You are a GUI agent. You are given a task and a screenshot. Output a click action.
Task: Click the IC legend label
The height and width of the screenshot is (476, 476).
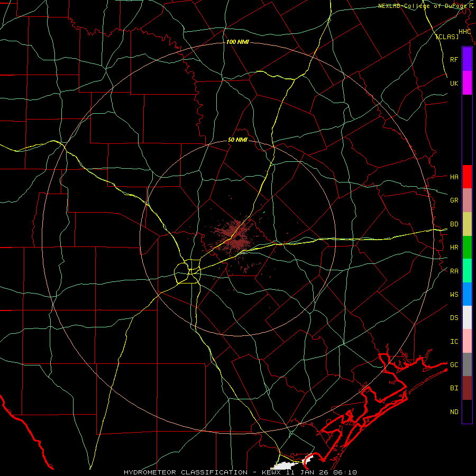pos(454,341)
